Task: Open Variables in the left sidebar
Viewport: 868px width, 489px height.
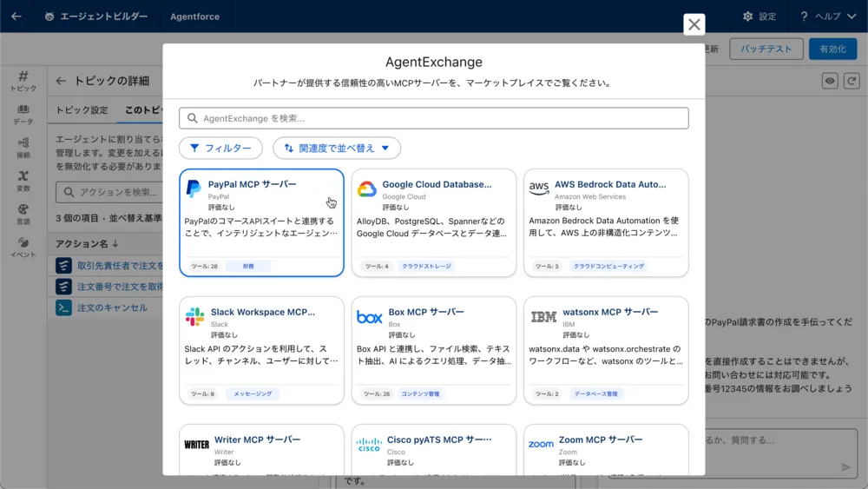Action: tap(23, 181)
